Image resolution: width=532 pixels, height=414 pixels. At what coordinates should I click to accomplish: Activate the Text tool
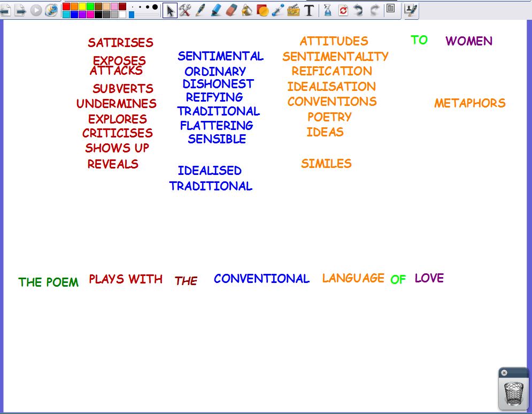click(x=309, y=10)
